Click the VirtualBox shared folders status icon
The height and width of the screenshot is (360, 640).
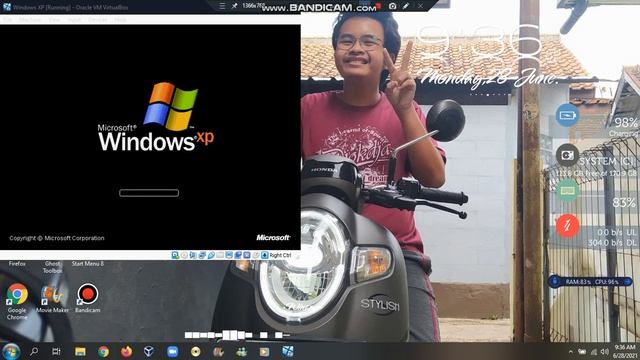[220, 255]
